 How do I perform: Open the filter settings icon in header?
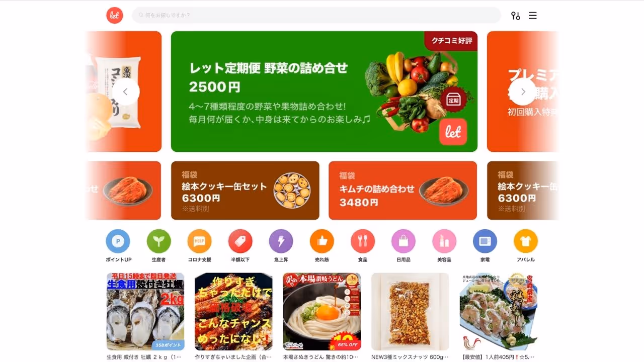point(515,16)
